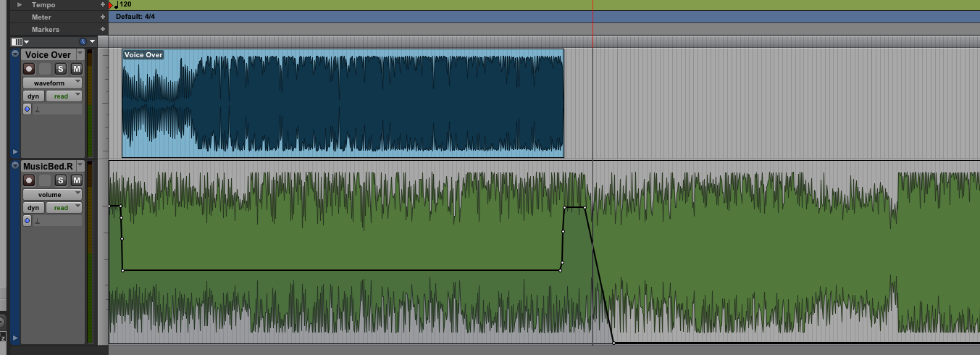The width and height of the screenshot is (980, 355).
Task: Solo the Voice Over track
Action: tap(61, 69)
